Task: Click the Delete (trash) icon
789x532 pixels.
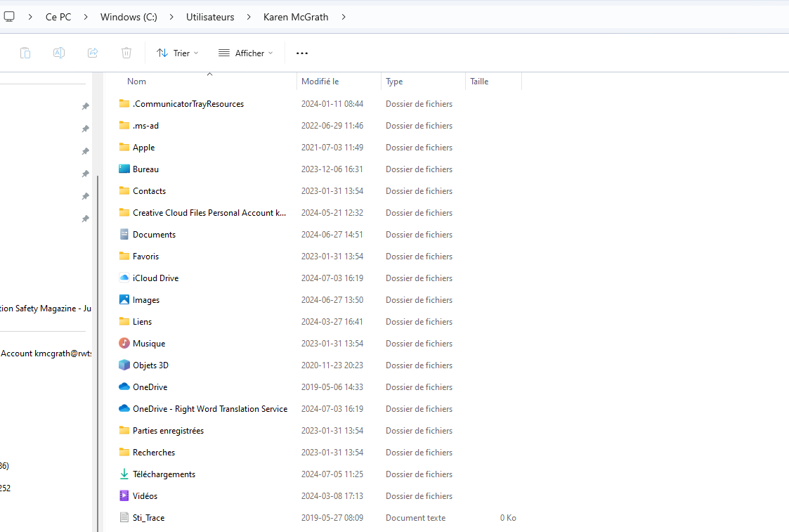Action: click(126, 53)
